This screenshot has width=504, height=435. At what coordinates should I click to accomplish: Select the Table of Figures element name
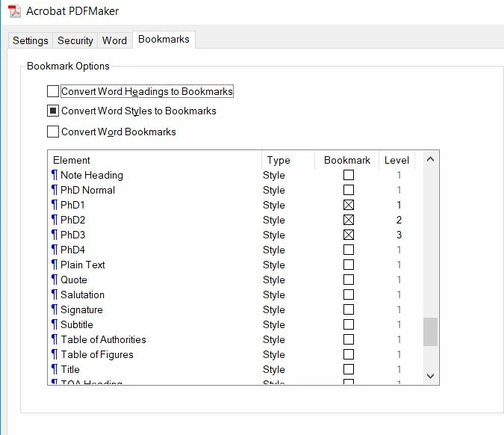tap(97, 354)
